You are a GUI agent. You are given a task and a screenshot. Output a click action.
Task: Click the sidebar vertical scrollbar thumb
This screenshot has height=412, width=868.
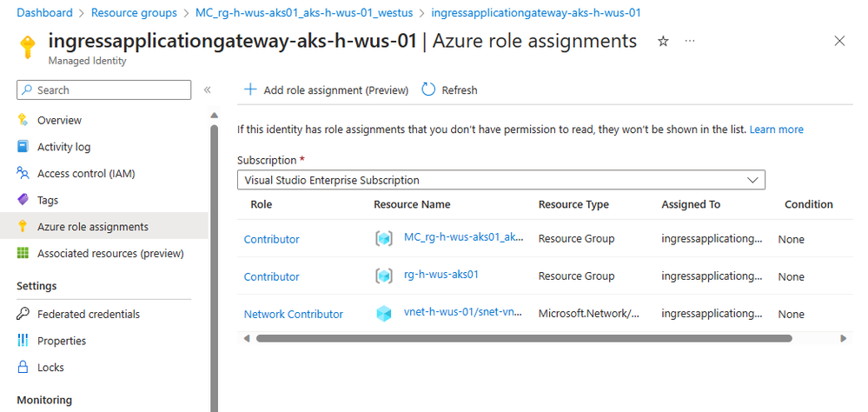coord(215,268)
